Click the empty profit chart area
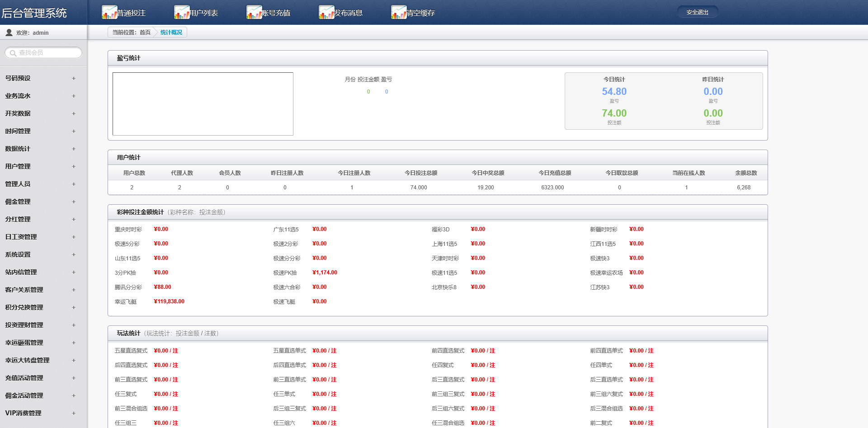 pos(203,104)
